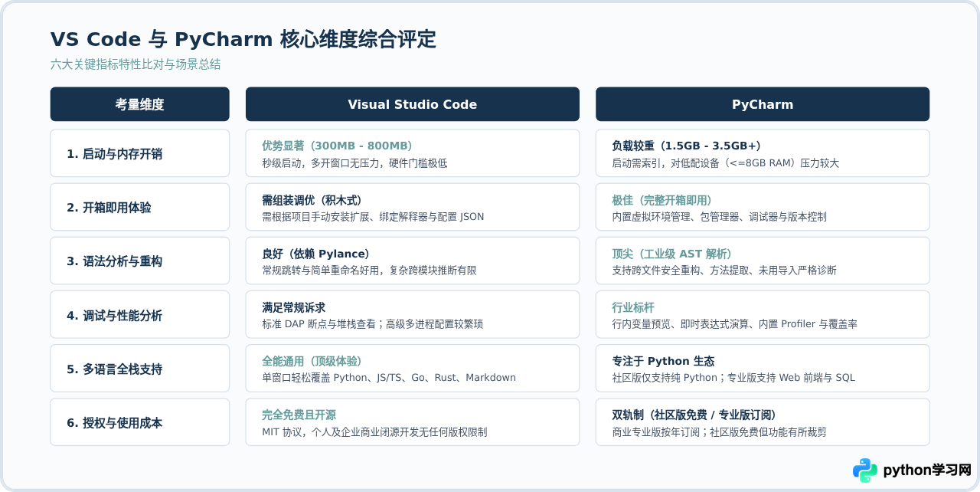Click text 社区版仅支持纯 Python；专业版支持 Web 前端与 SQL
The height and width of the screenshot is (492, 980).
[x=733, y=378]
